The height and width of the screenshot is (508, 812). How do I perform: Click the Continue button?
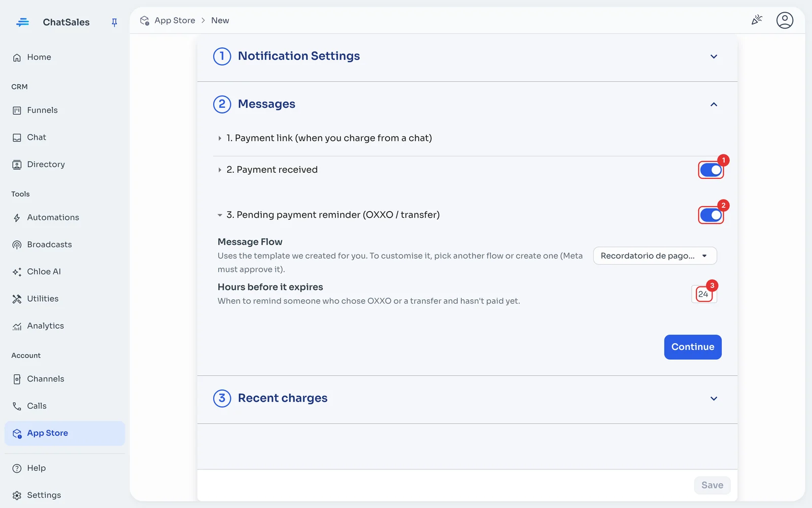(693, 347)
